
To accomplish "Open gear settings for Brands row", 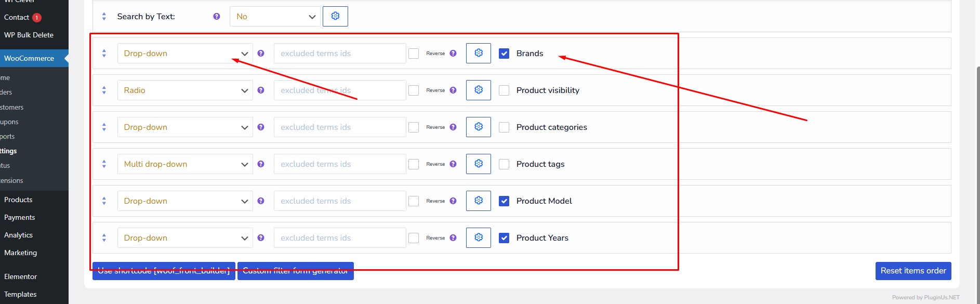I will (x=478, y=53).
